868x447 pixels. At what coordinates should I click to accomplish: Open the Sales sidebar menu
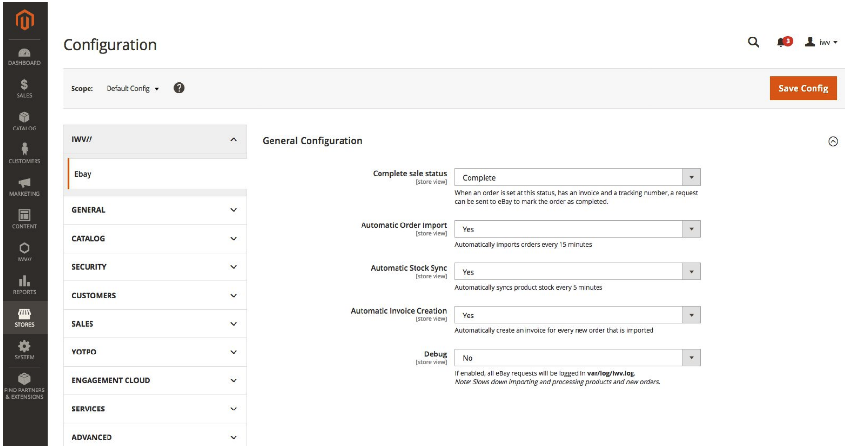[x=24, y=89]
